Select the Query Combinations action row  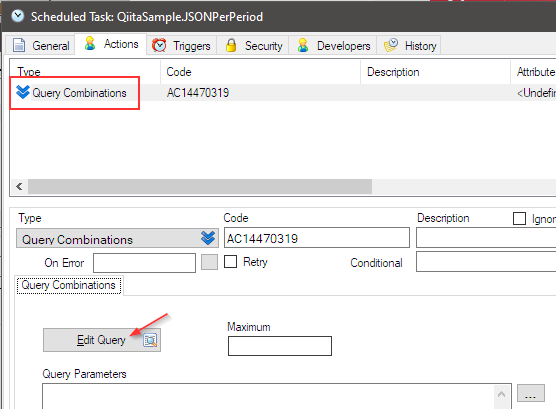point(283,93)
